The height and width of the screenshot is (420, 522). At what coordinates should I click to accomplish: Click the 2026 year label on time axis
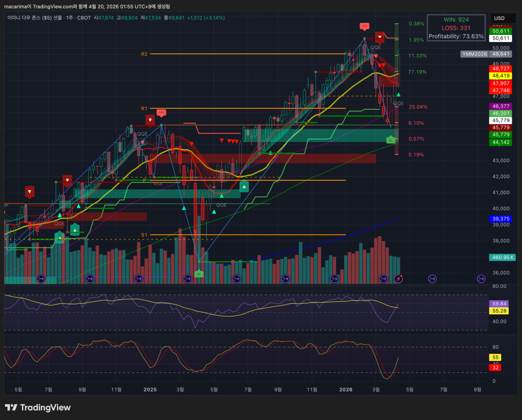pyautogui.click(x=346, y=389)
